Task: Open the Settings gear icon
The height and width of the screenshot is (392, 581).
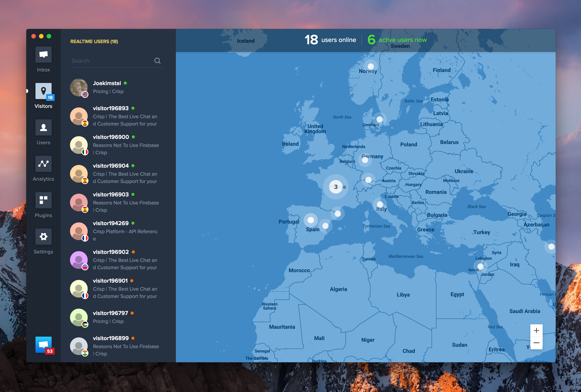Action: click(x=43, y=236)
